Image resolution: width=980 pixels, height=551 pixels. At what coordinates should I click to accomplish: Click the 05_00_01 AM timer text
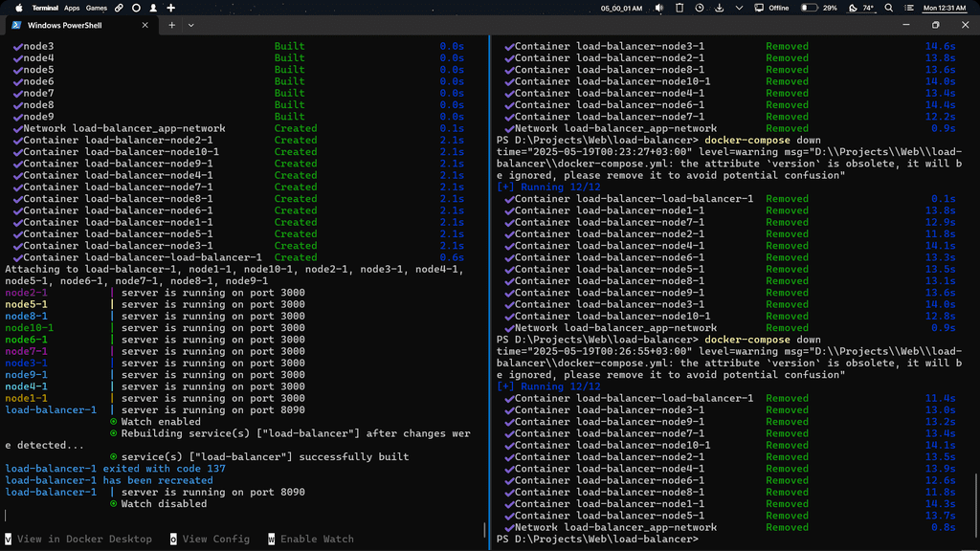click(621, 9)
